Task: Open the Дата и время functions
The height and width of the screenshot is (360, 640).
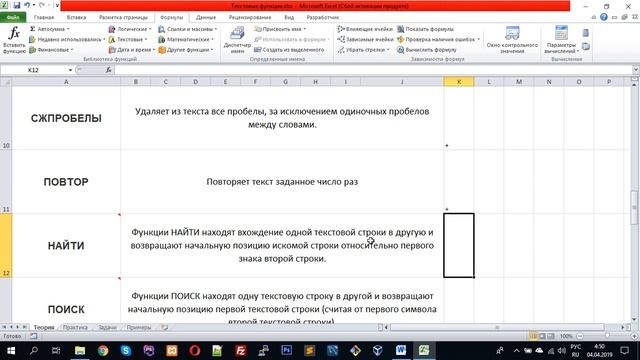Action: 132,50
